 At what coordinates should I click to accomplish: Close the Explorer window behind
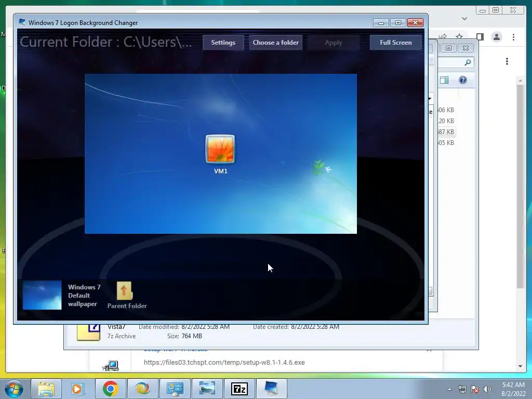(x=466, y=48)
